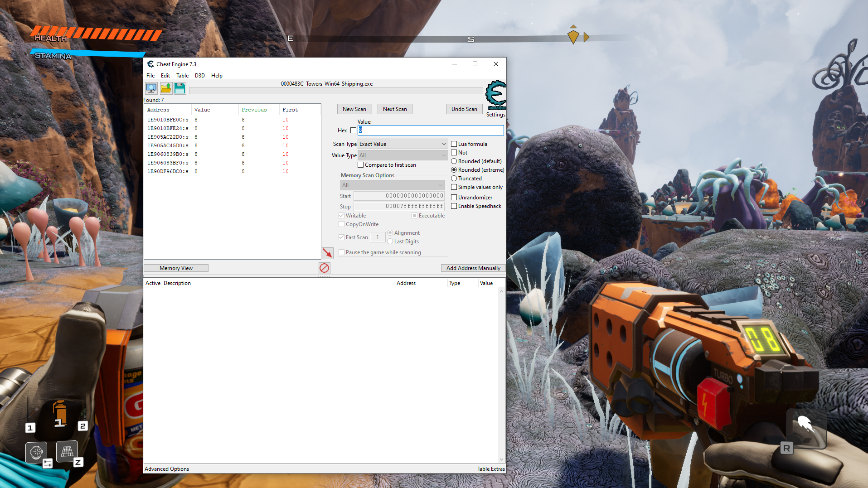Click the Stop address field
Viewport: 868px width, 488px height.
click(x=399, y=207)
